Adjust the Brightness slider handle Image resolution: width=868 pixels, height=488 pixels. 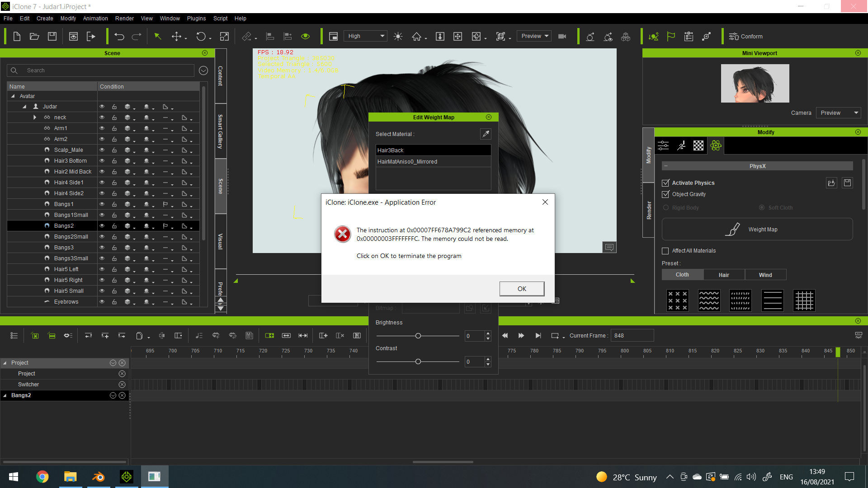pos(418,336)
